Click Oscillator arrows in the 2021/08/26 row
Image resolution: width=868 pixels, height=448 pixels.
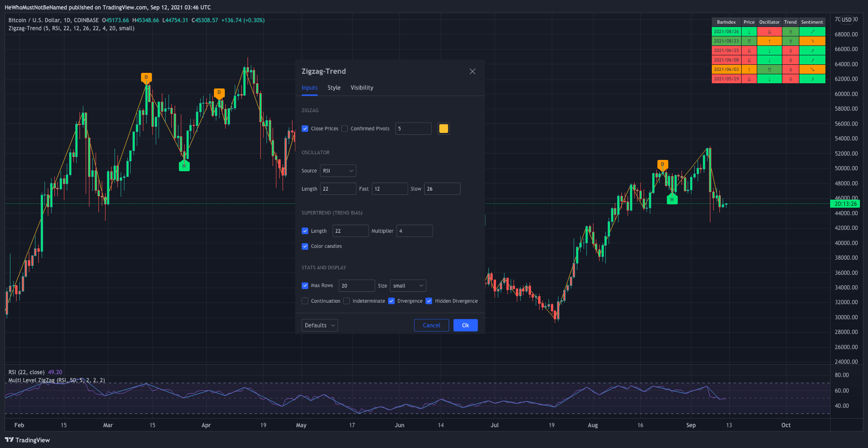click(x=770, y=32)
